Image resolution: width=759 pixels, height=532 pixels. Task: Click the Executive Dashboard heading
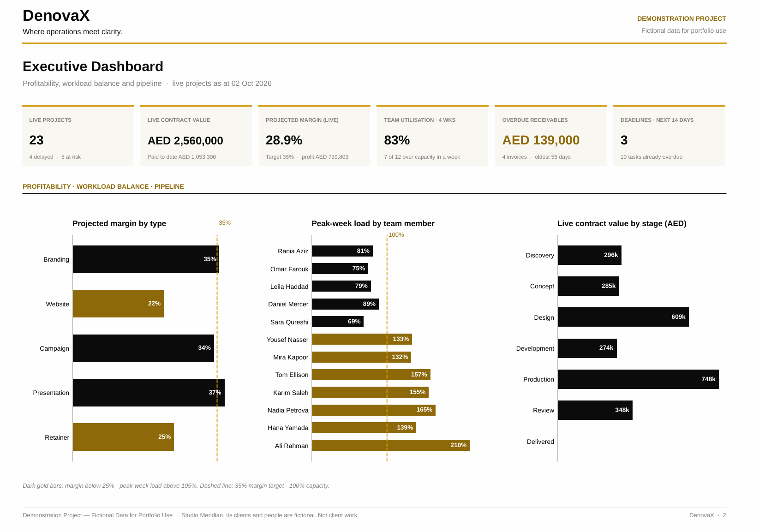click(x=93, y=66)
